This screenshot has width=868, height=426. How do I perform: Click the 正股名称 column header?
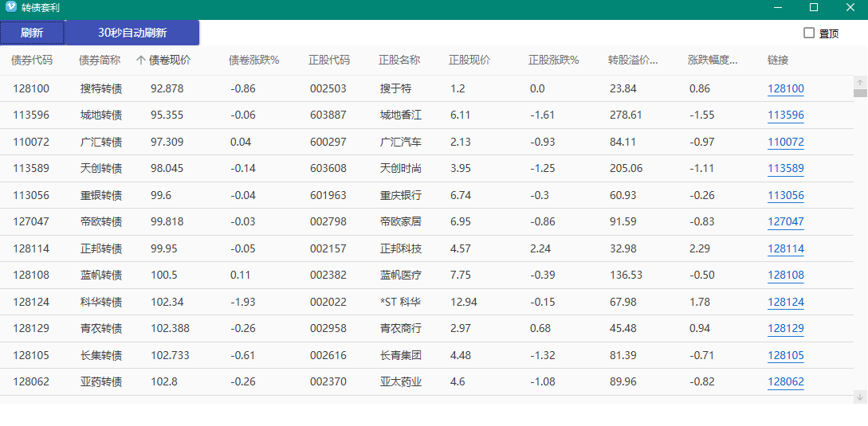(x=399, y=61)
